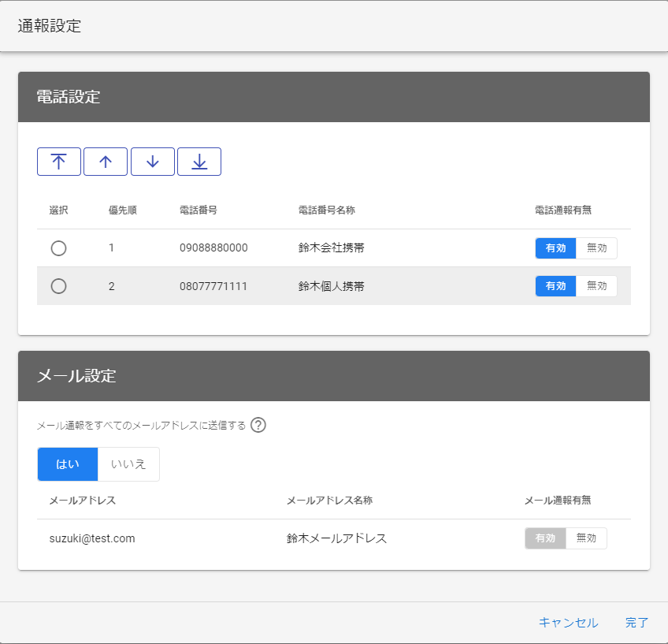The image size is (668, 644).
Task: Choose はい for send to all addresses
Action: coord(68,464)
